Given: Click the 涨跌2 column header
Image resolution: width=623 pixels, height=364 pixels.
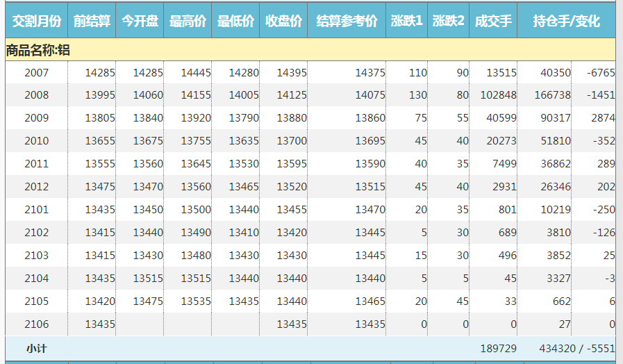Looking at the screenshot, I should click(448, 22).
